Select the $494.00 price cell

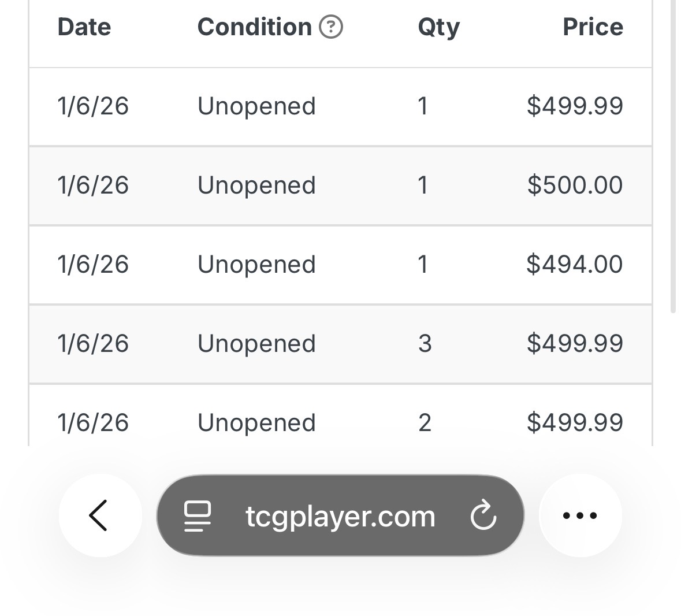(575, 264)
